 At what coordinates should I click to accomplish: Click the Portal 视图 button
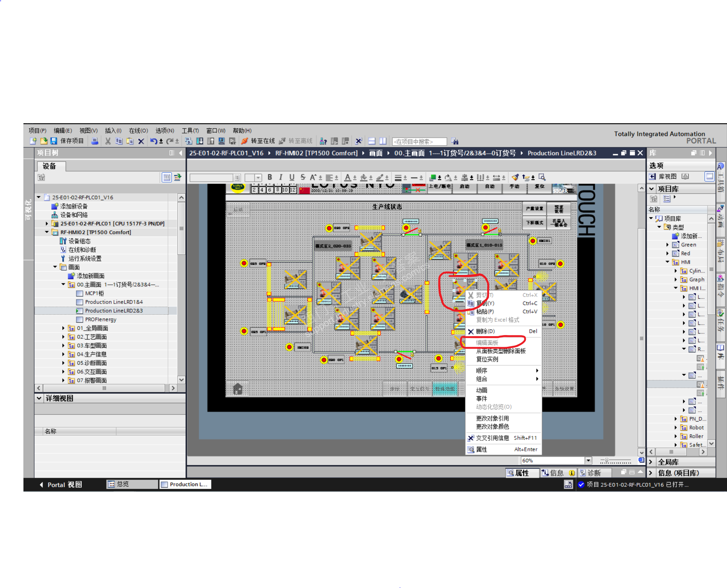(x=60, y=485)
